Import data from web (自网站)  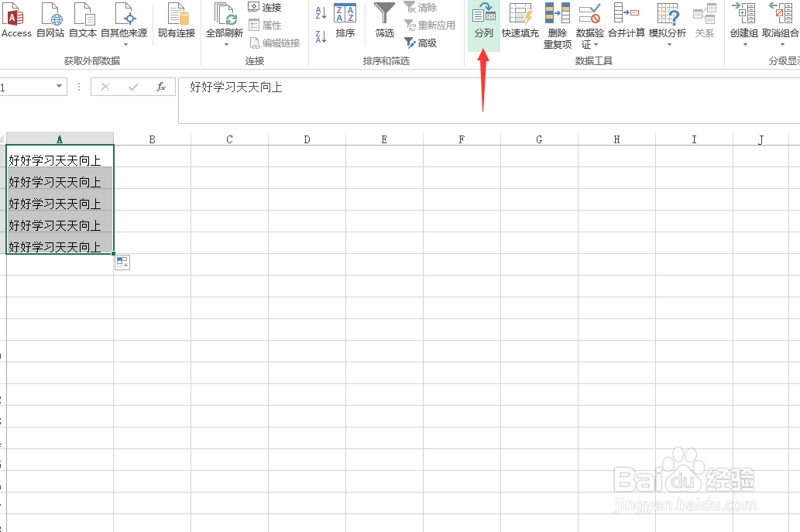(x=50, y=20)
